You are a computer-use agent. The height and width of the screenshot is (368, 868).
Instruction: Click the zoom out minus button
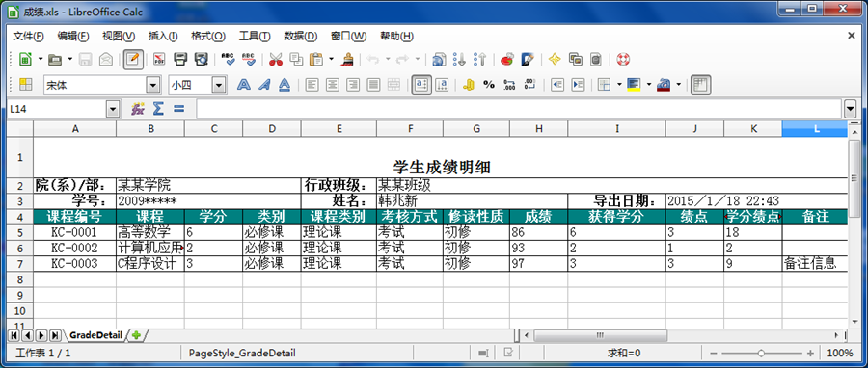714,354
